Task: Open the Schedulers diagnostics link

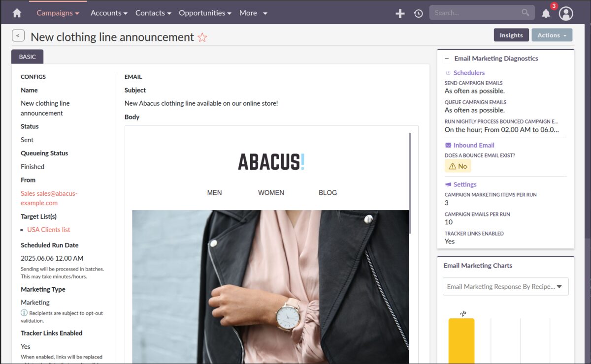Action: pos(469,73)
